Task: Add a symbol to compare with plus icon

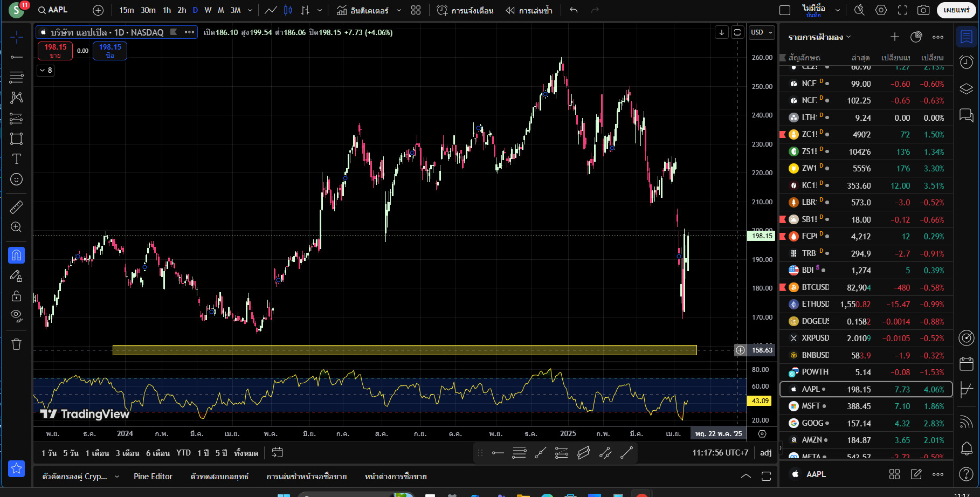Action: coord(98,10)
